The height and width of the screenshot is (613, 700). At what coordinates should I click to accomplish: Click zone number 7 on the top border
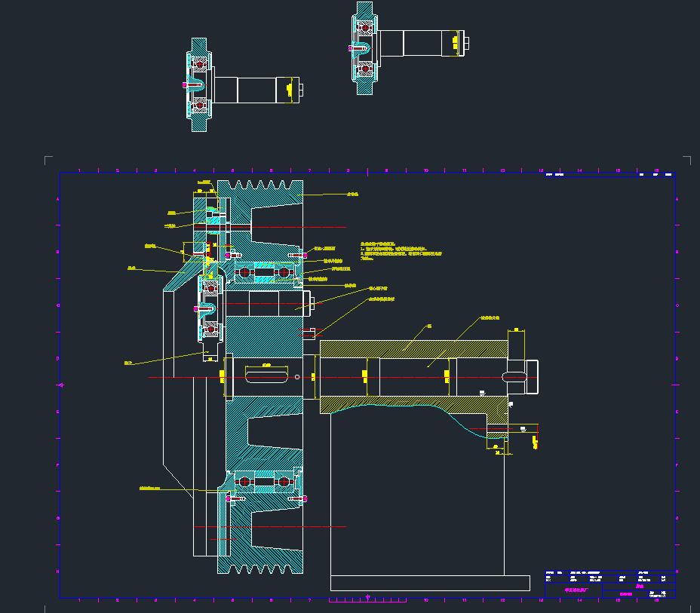click(x=310, y=170)
